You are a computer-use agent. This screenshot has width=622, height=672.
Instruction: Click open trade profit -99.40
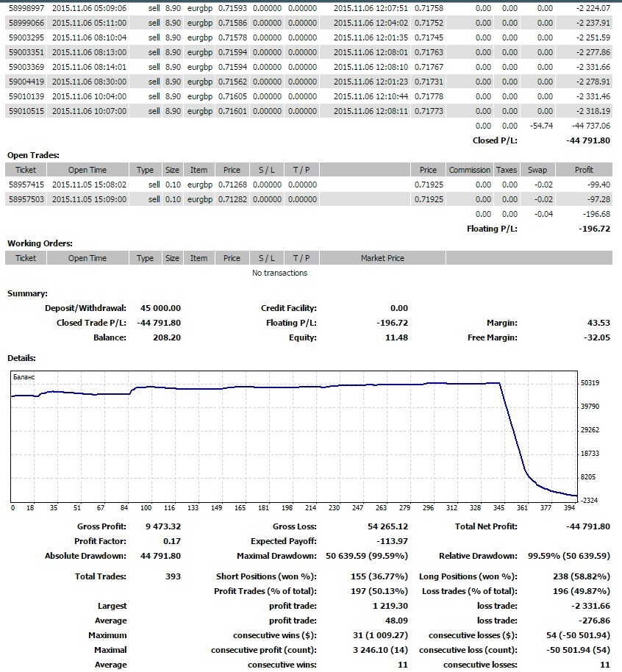pyautogui.click(x=599, y=185)
